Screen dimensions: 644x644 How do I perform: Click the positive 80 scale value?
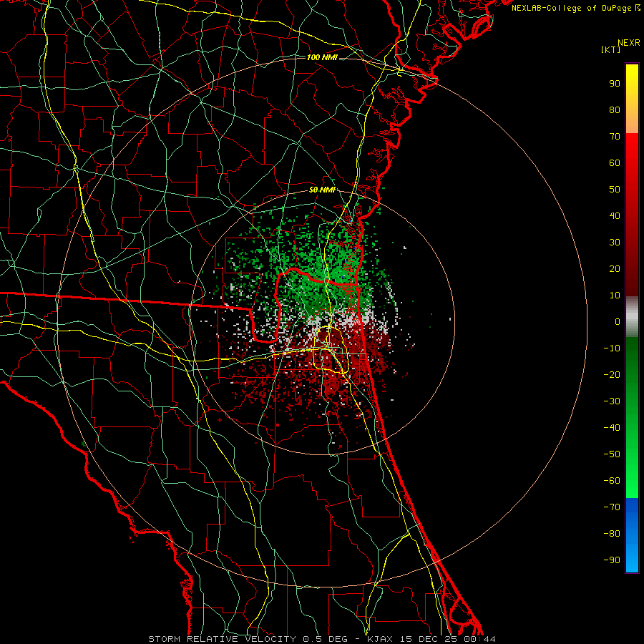click(615, 109)
